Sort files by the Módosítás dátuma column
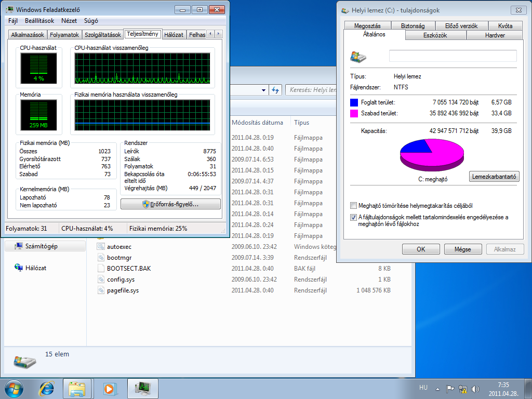This screenshot has width=532, height=399. coord(258,123)
